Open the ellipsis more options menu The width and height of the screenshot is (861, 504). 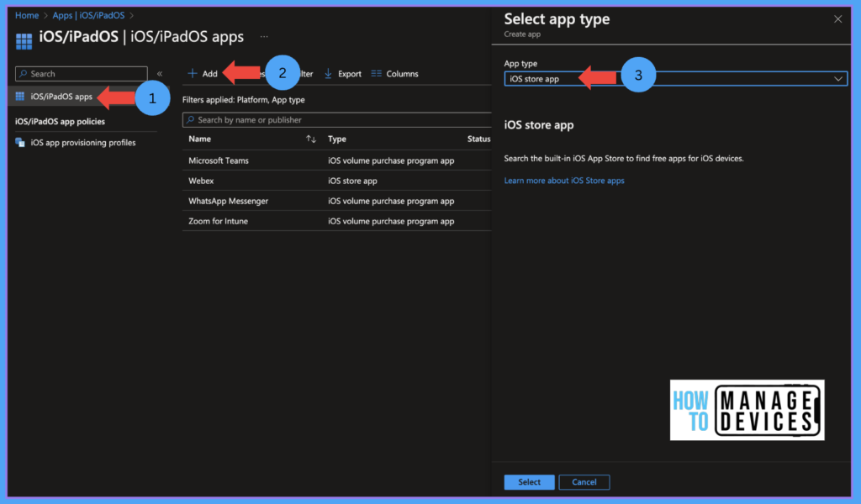264,37
